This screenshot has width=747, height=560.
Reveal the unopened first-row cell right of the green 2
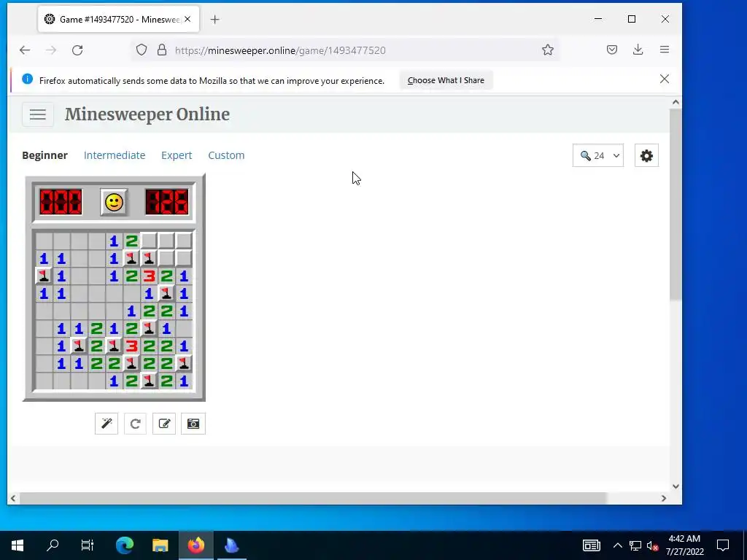[149, 241]
